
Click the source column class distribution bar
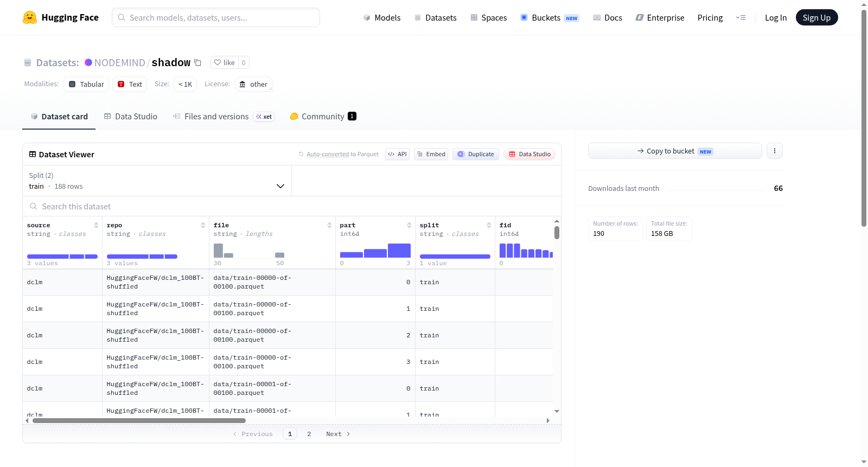(x=62, y=257)
